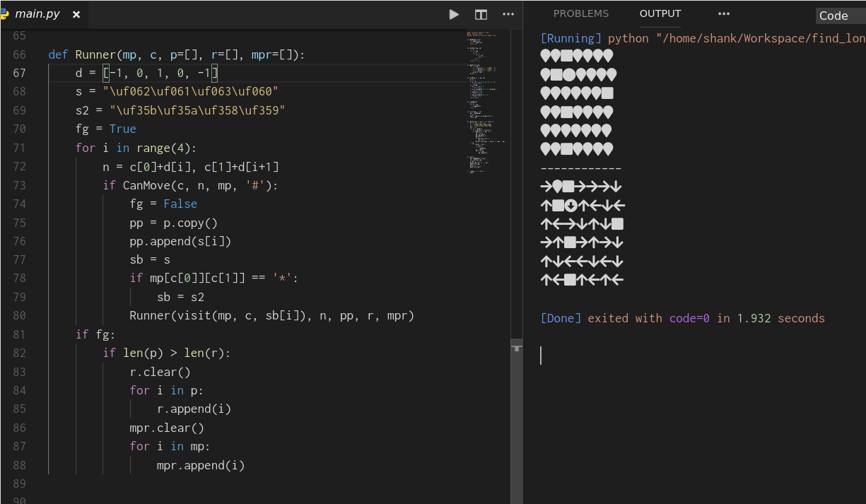Click line number 71 in the gutter
This screenshot has width=866, height=504.
point(20,148)
